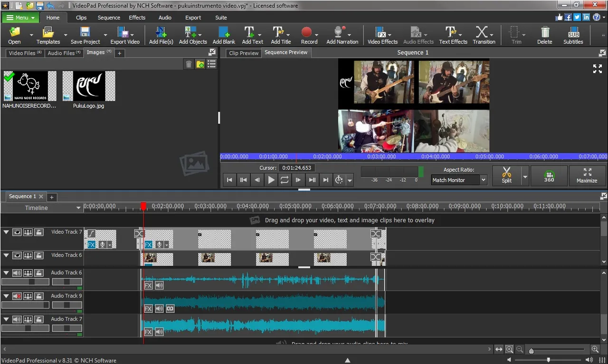The height and width of the screenshot is (364, 608).
Task: Select the PukuLogo.jpg thumbnail
Action: 89,86
